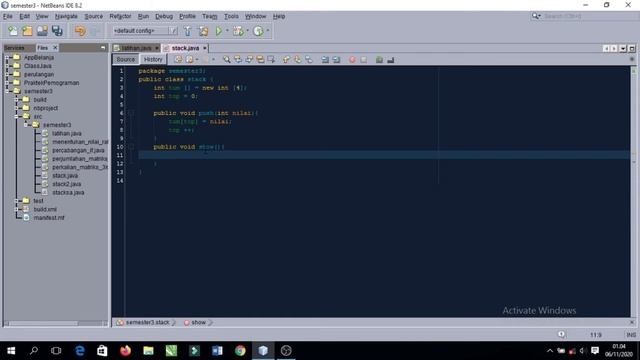Viewport: 640px width, 360px height.
Task: Select build.xml in the file tree
Action: [45, 209]
